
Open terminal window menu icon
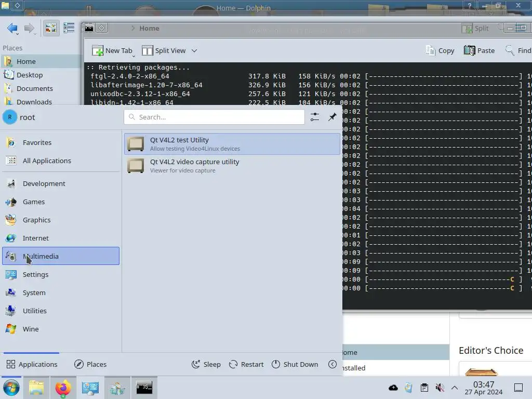[89, 28]
